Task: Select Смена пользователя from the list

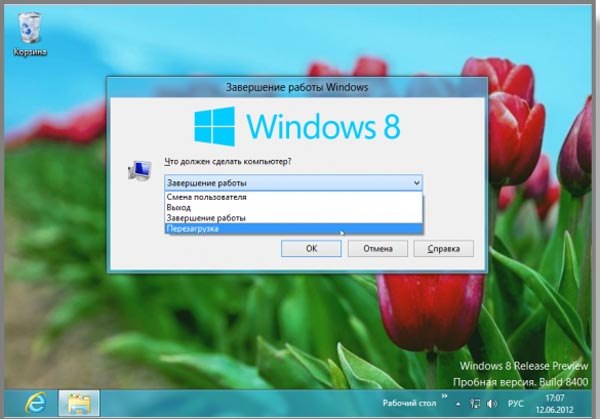Action: (293, 197)
